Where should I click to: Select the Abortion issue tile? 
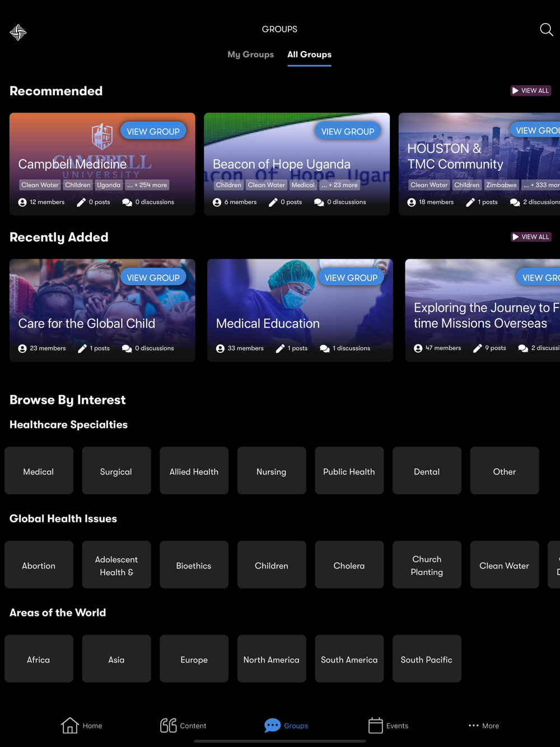point(39,565)
